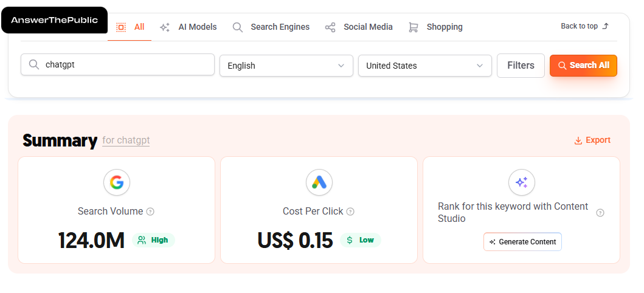Open the Search Engines tab
The width and height of the screenshot is (644, 293).
point(271,27)
